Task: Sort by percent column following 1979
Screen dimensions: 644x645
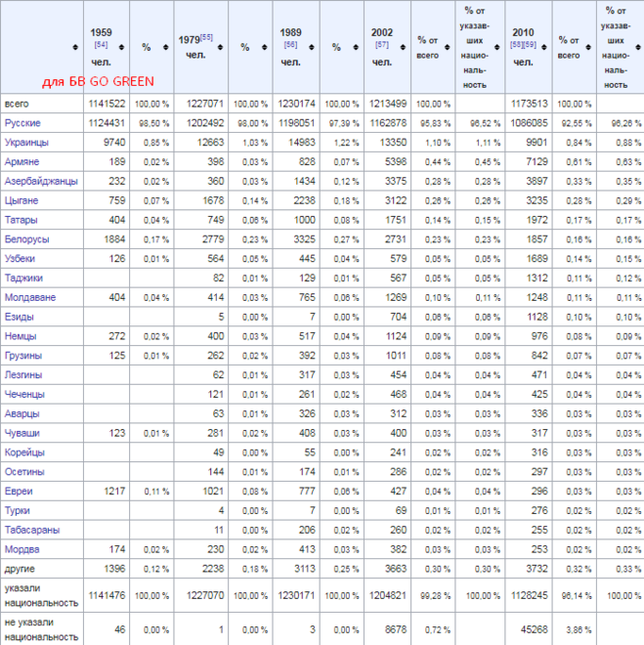Action: pos(265,47)
